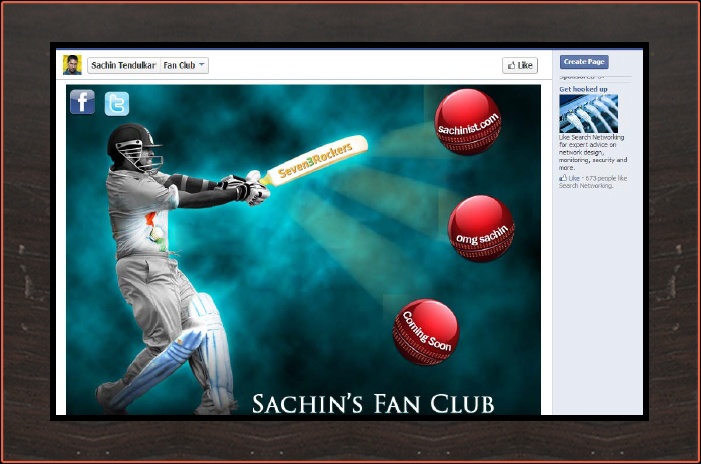This screenshot has width=701, height=464.
Task: Click the page profile picture thumbnail
Action: click(x=72, y=65)
